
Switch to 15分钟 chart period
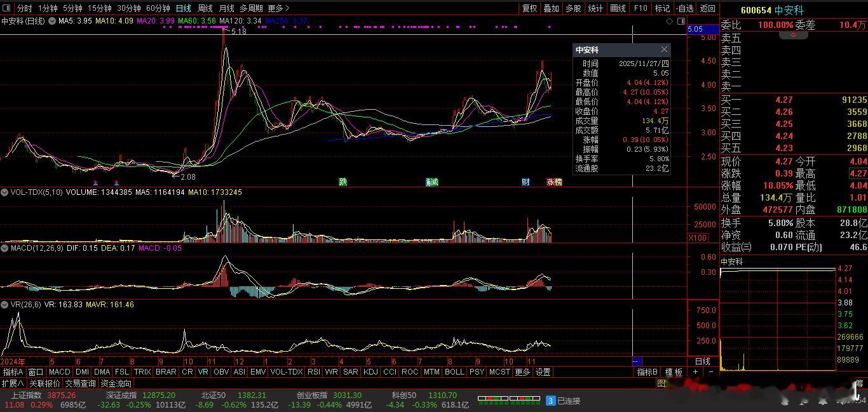(x=100, y=8)
